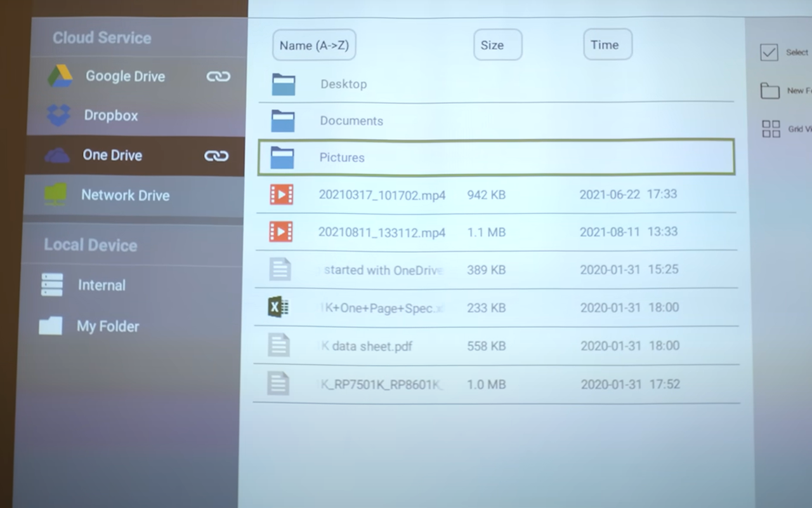Sort files by Size

[x=497, y=44]
